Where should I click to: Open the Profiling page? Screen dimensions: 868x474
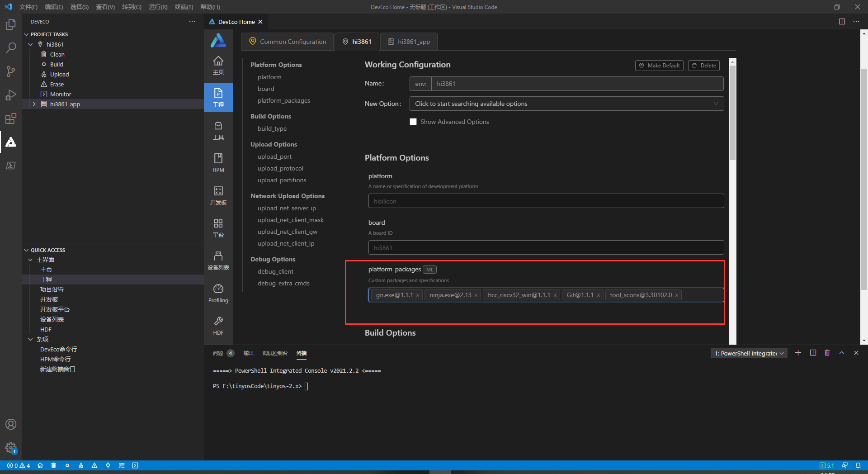click(x=218, y=293)
